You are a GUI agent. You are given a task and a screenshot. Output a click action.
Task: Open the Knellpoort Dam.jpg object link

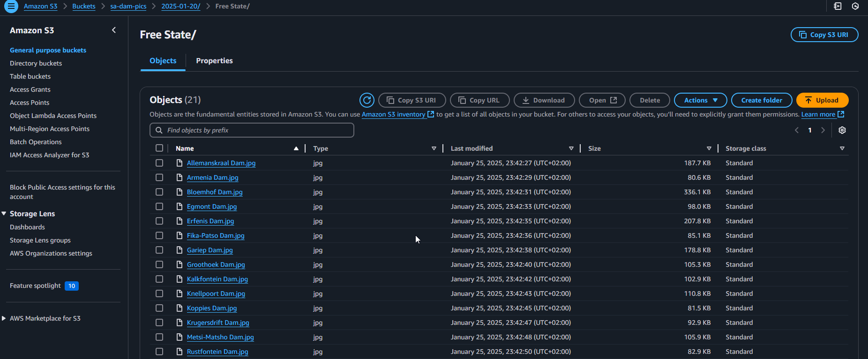click(216, 293)
